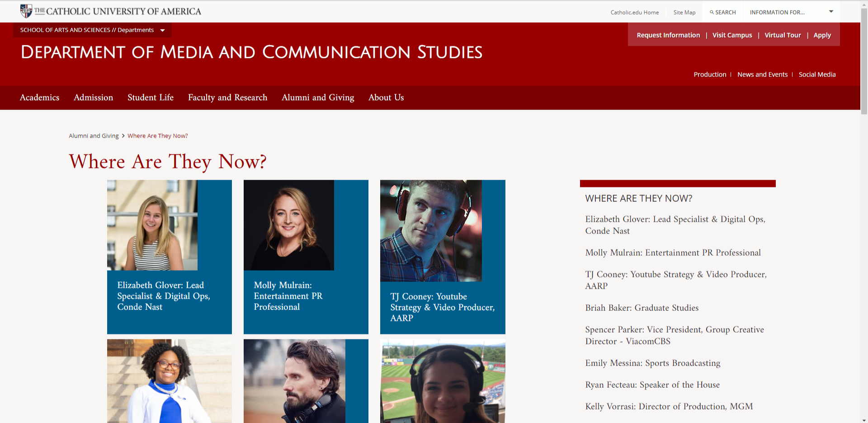Viewport: 868px width, 423px height.
Task: Open the School of Arts Departments dropdown
Action: [162, 30]
